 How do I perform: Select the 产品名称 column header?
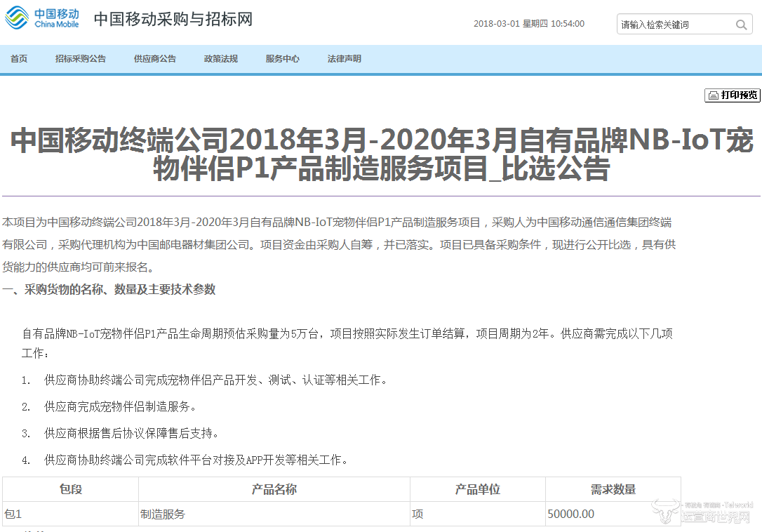274,489
